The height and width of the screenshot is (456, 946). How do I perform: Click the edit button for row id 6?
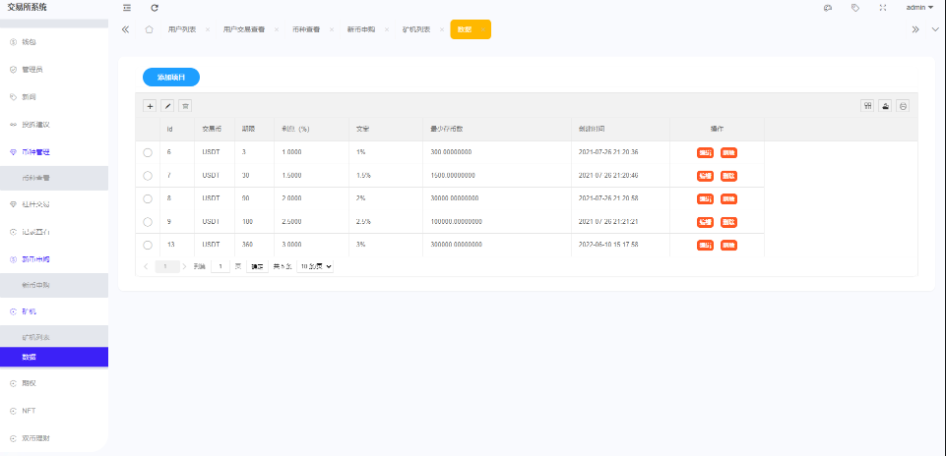705,153
